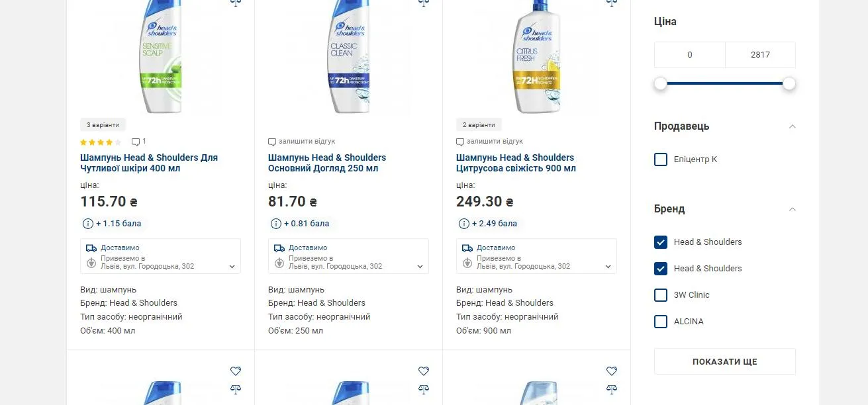Click info icon beside +1.15 бала
The image size is (868, 405).
tap(88, 224)
